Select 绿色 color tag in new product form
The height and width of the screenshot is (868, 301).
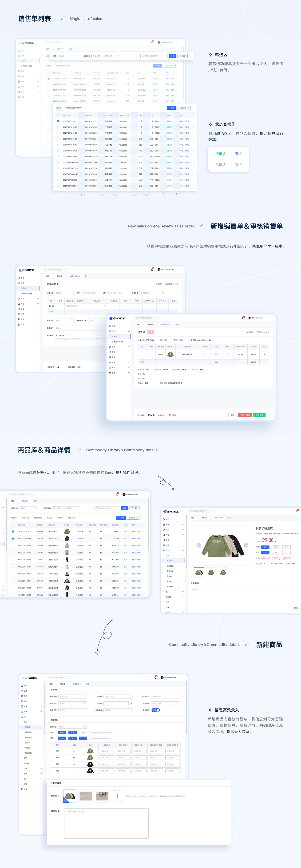pyautogui.click(x=62, y=733)
